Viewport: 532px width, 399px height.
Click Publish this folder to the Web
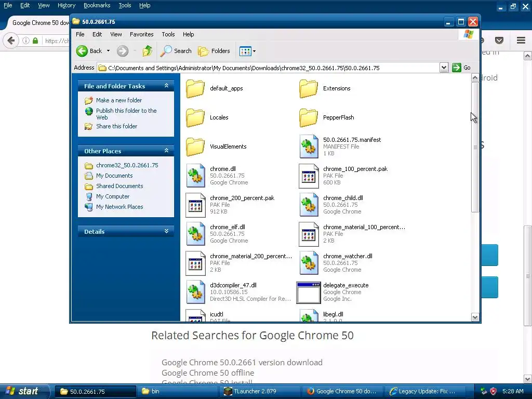tap(126, 114)
